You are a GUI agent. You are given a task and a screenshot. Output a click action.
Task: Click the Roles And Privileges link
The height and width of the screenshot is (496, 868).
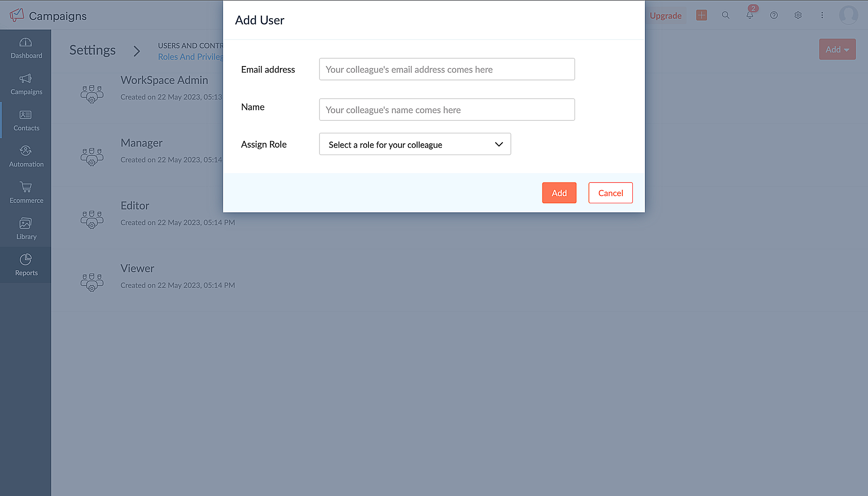click(x=191, y=57)
